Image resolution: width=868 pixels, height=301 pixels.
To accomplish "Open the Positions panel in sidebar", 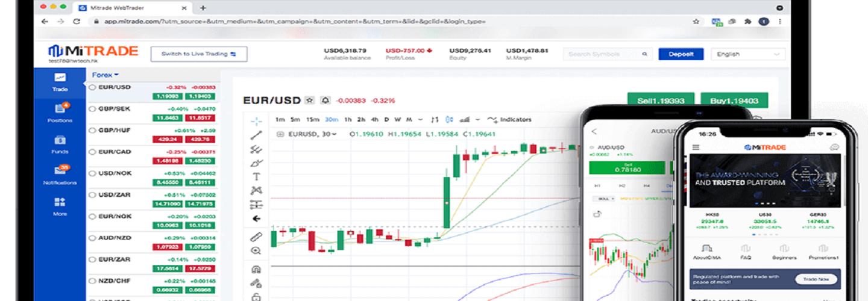I will (x=60, y=112).
